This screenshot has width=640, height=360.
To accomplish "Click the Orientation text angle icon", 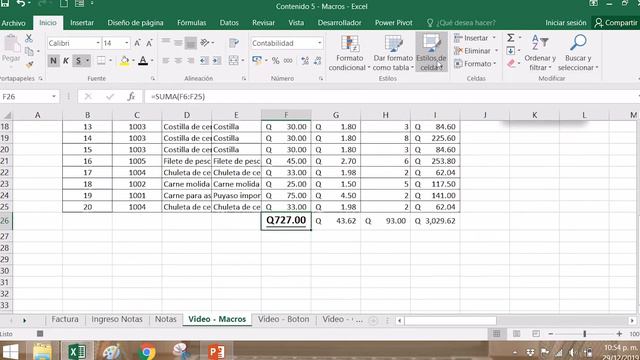I will click(204, 42).
